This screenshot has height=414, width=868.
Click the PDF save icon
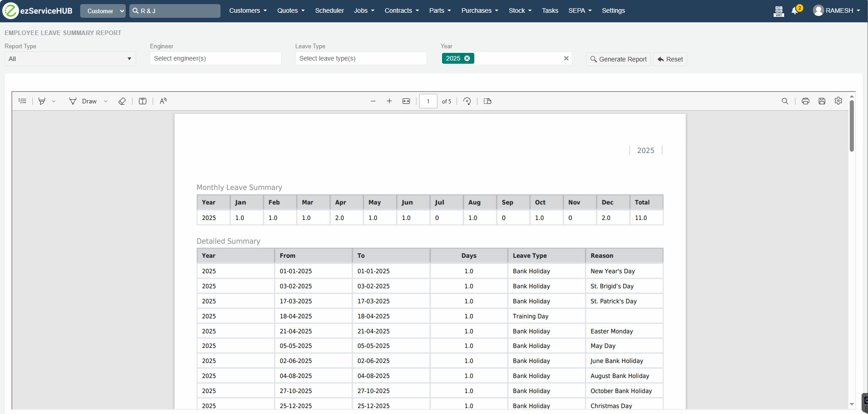tap(822, 101)
